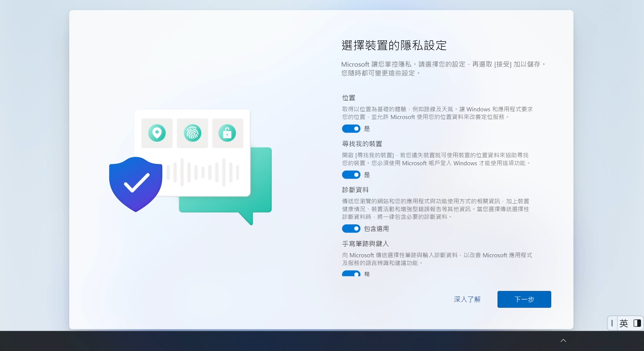The width and height of the screenshot is (644, 351).
Task: Switch off the 診斷資料 toggle
Action: coord(351,229)
